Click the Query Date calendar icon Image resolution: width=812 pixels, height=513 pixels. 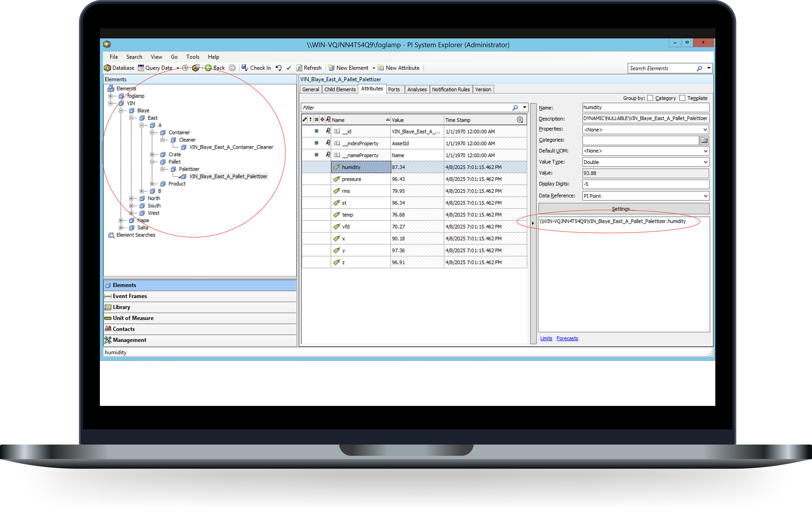pyautogui.click(x=141, y=68)
